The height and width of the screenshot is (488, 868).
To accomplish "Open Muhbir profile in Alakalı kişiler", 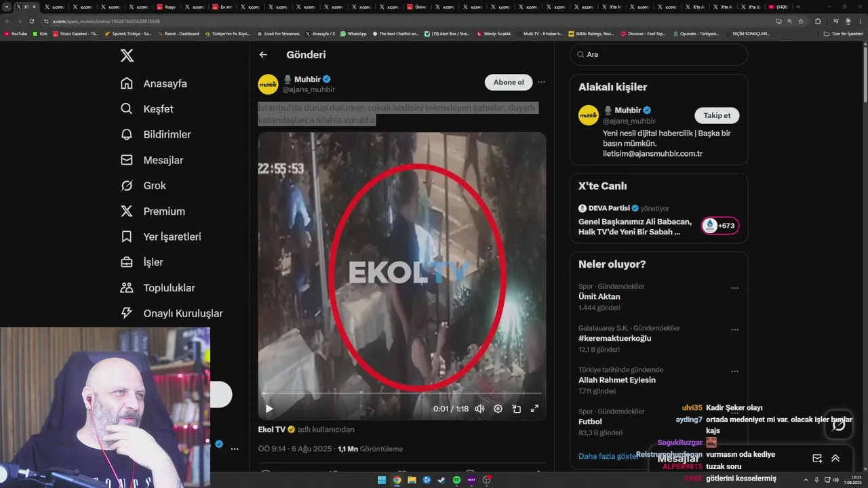I will point(627,110).
